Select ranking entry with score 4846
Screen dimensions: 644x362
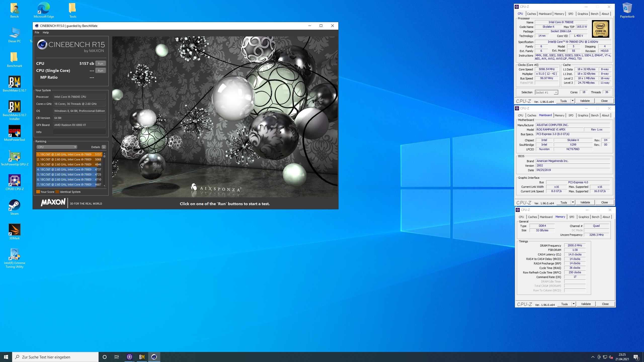pos(69,164)
